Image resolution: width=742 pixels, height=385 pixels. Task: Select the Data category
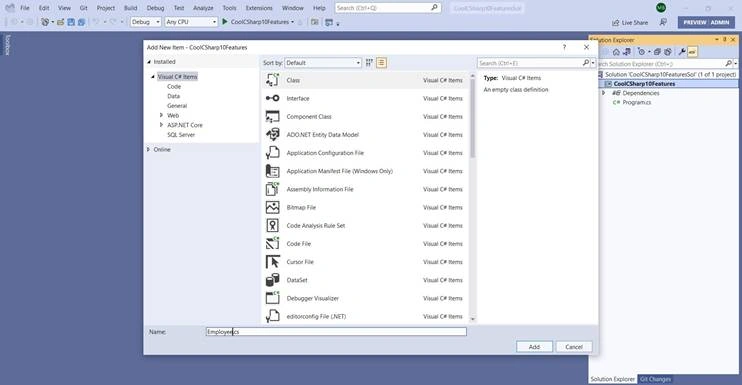pos(173,96)
